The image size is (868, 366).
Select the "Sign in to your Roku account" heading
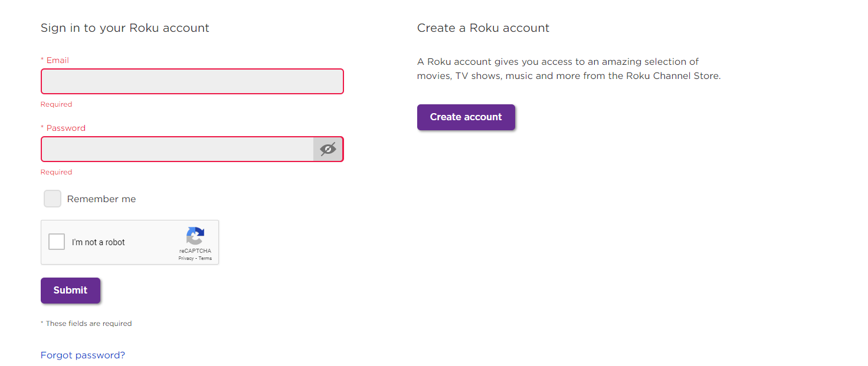pyautogui.click(x=125, y=28)
